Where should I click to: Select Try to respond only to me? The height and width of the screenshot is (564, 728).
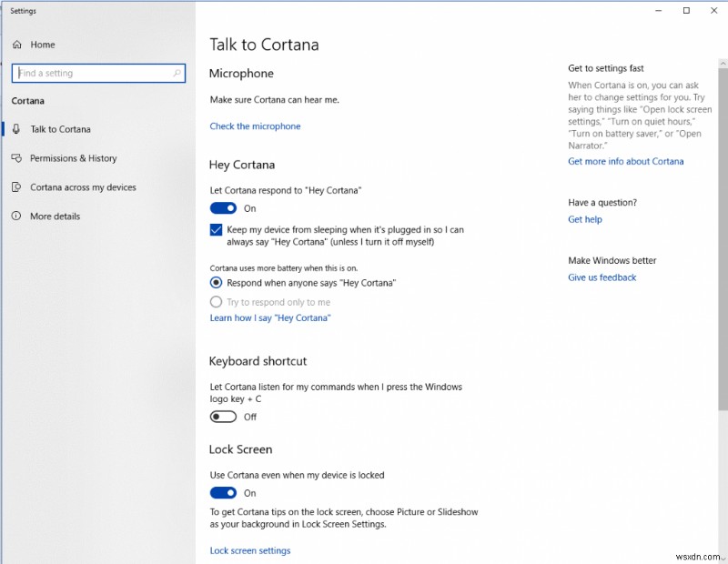[216, 302]
